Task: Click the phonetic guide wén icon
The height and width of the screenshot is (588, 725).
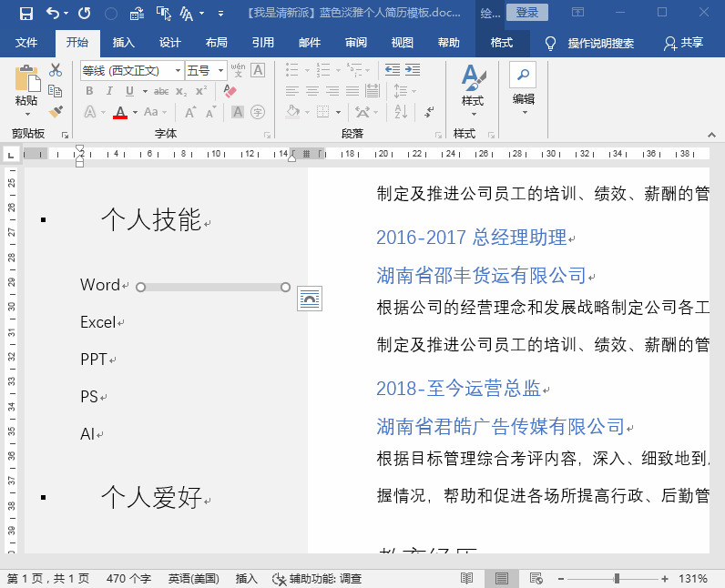Action: click(238, 70)
